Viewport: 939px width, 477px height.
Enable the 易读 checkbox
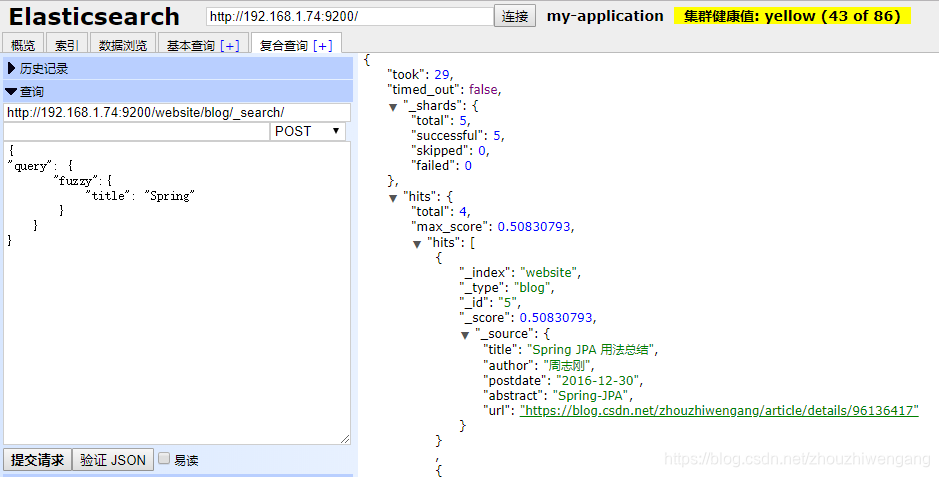click(164, 459)
